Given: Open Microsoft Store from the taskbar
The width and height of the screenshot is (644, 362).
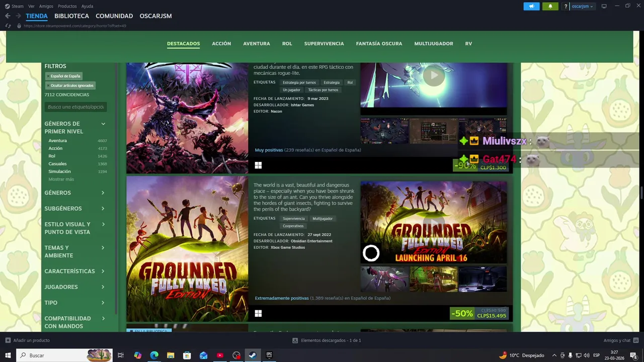Looking at the screenshot, I should click(187, 355).
